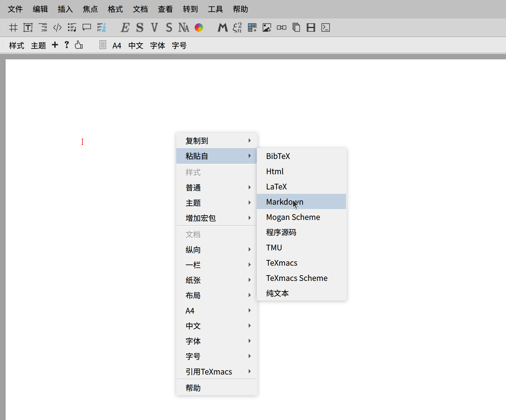Paste from LaTeX

coord(301,186)
